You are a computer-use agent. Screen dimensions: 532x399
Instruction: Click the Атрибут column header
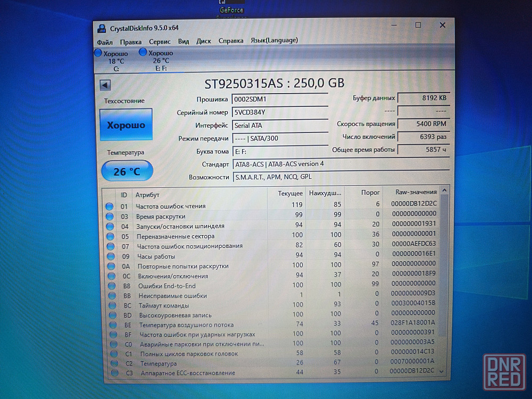click(199, 194)
